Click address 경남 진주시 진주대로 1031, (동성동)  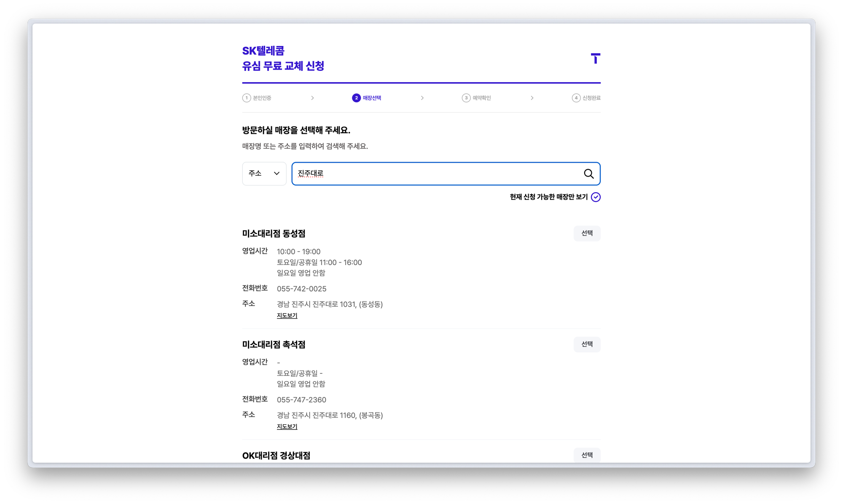point(330,304)
